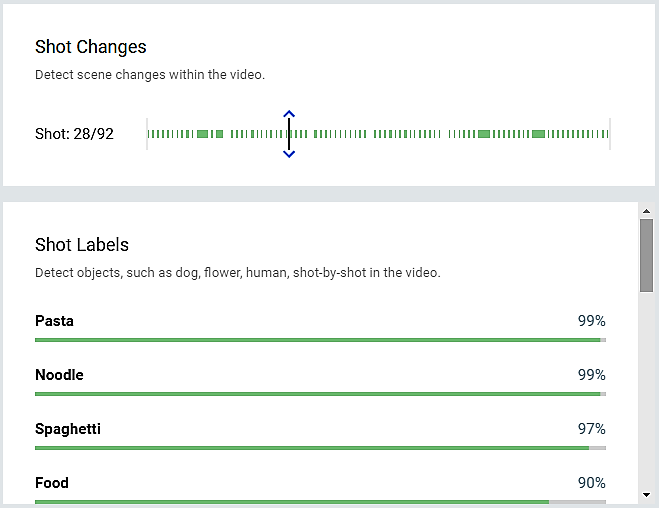The width and height of the screenshot is (659, 508).
Task: Click the down chevron below the shot playhead
Action: [x=289, y=154]
